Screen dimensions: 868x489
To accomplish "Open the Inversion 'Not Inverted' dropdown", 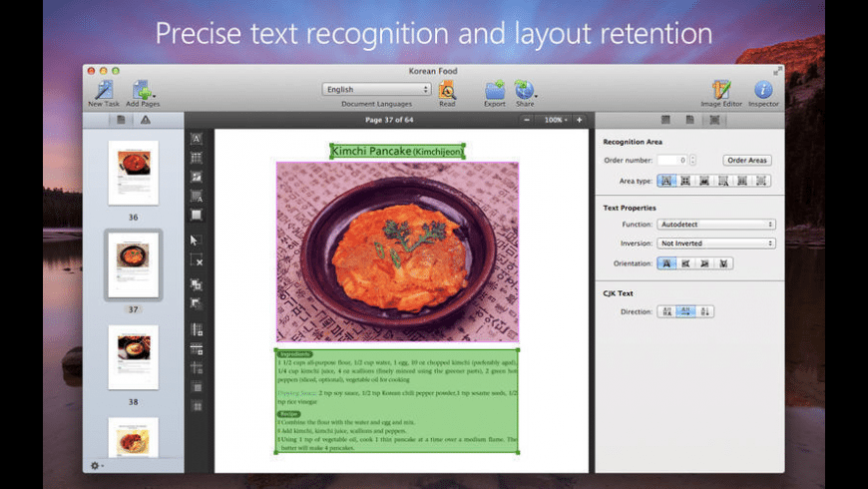I will (715, 244).
